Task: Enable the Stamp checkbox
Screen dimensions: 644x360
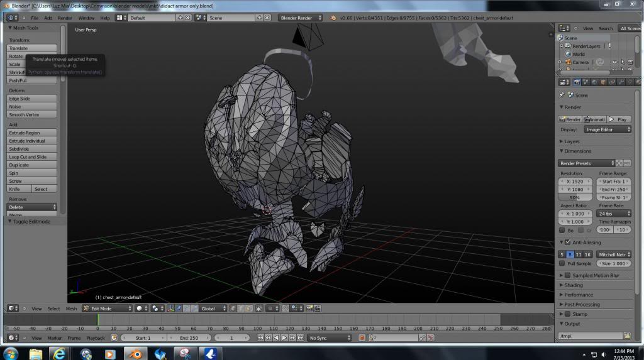Action: pyautogui.click(x=567, y=314)
